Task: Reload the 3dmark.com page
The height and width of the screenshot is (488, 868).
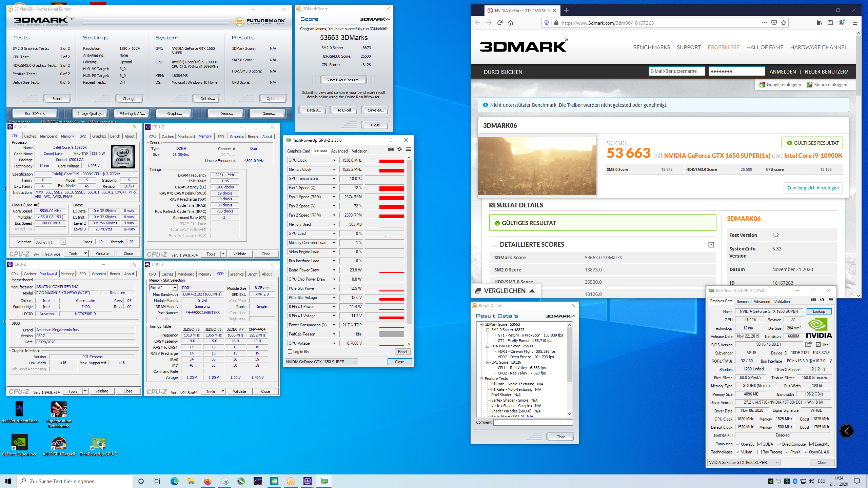Action: 499,23
